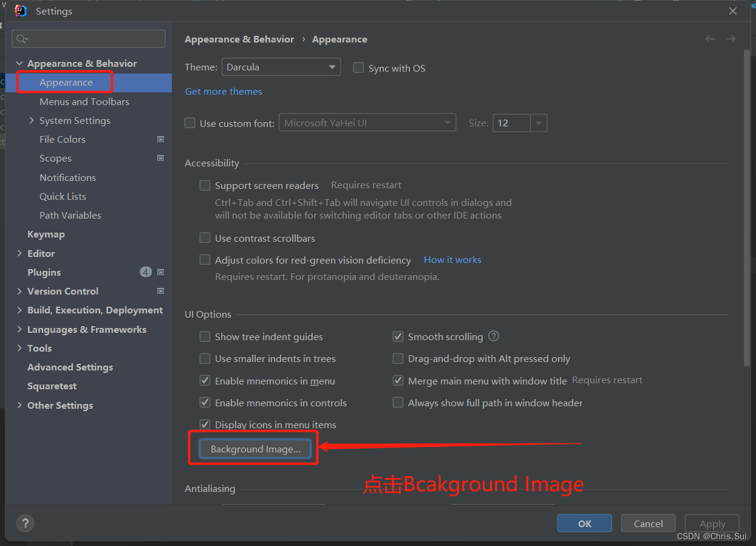Screen dimensions: 756x546
Task: Click the forward navigation arrow icon
Action: [730, 39]
